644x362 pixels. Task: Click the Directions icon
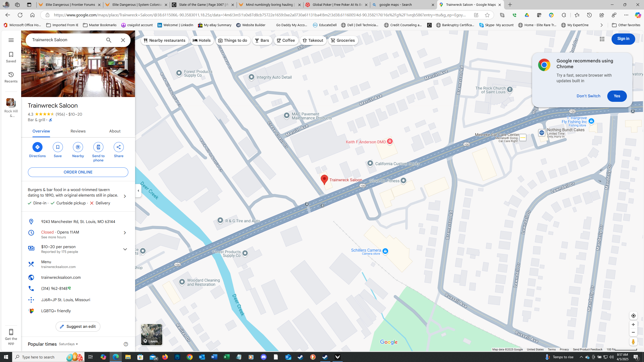click(37, 147)
